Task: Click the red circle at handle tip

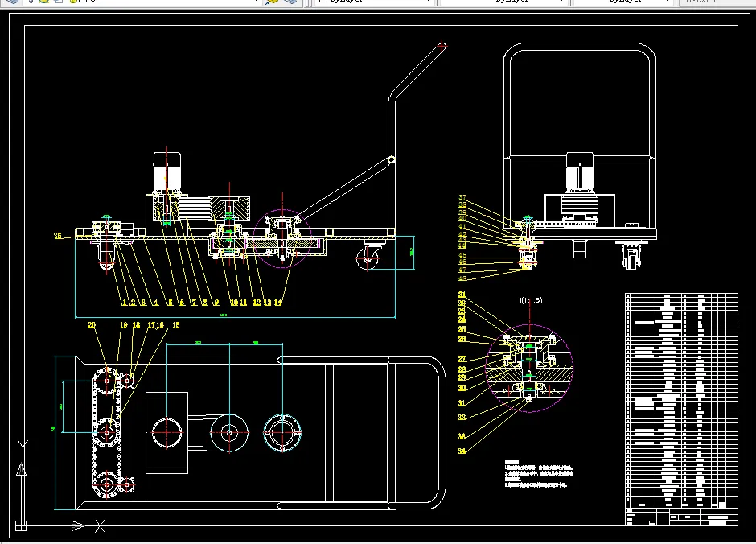Action: pyautogui.click(x=442, y=47)
